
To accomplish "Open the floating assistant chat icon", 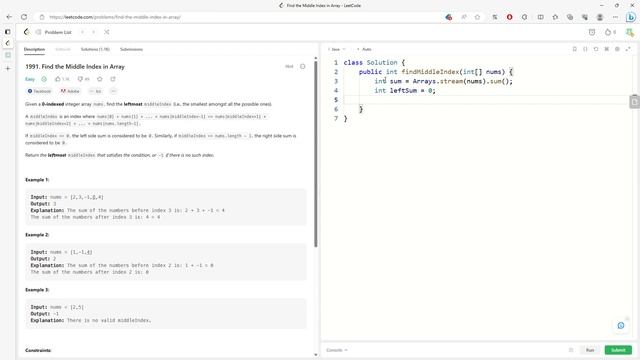I will pyautogui.click(x=621, y=325).
